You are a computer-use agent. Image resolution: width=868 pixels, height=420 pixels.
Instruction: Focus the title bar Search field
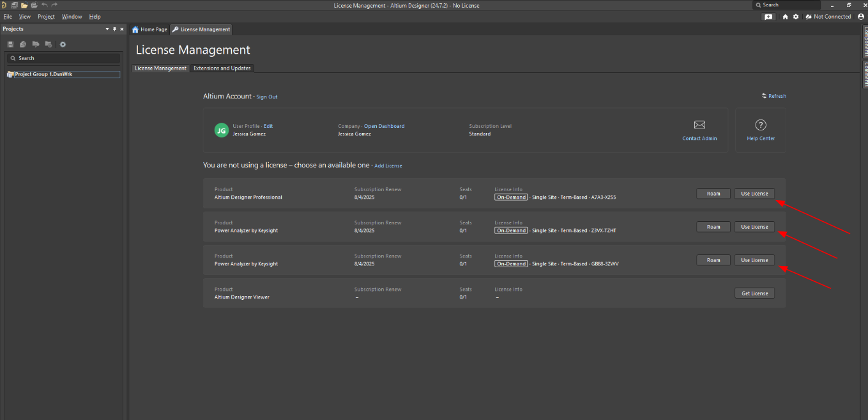point(787,5)
